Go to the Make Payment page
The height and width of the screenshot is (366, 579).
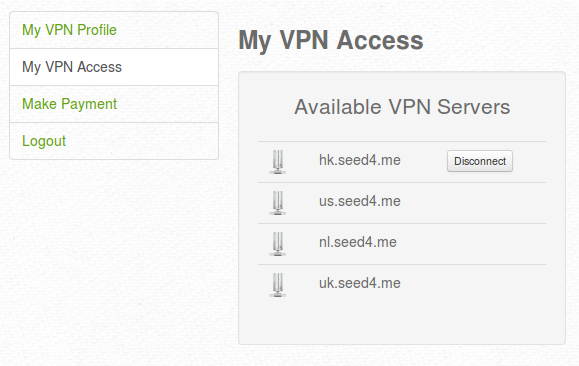click(69, 104)
